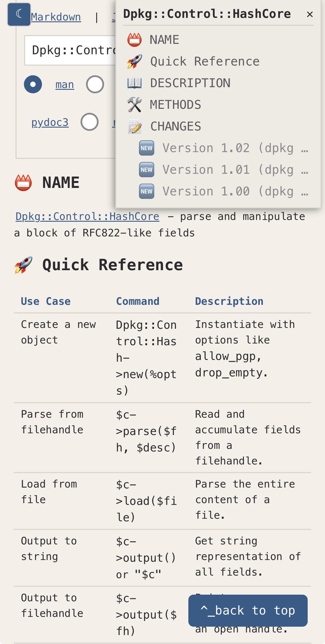
Task: Click the back to top button
Action: click(248, 611)
